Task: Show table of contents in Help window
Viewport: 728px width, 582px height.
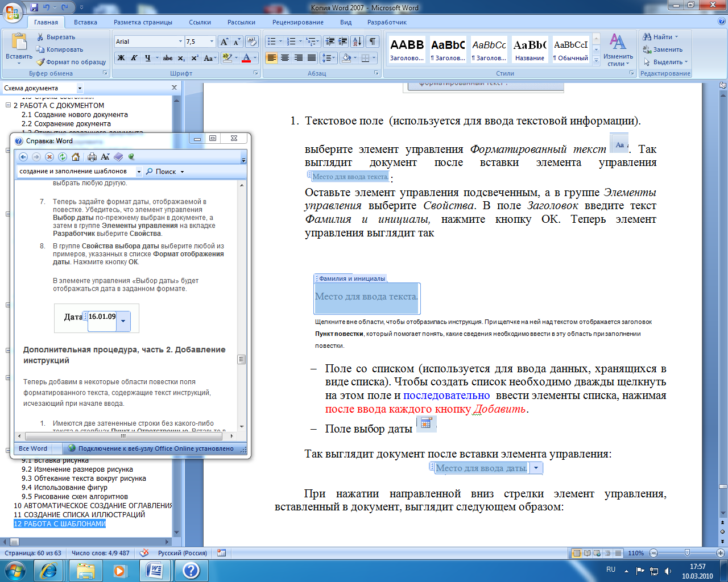Action: tap(118, 157)
